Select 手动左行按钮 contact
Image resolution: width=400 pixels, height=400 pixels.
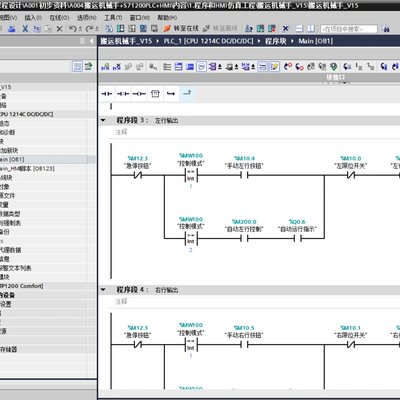tap(244, 175)
